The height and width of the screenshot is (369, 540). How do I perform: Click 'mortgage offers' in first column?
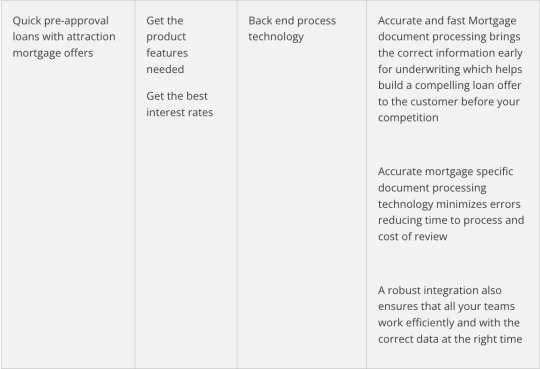(53, 53)
